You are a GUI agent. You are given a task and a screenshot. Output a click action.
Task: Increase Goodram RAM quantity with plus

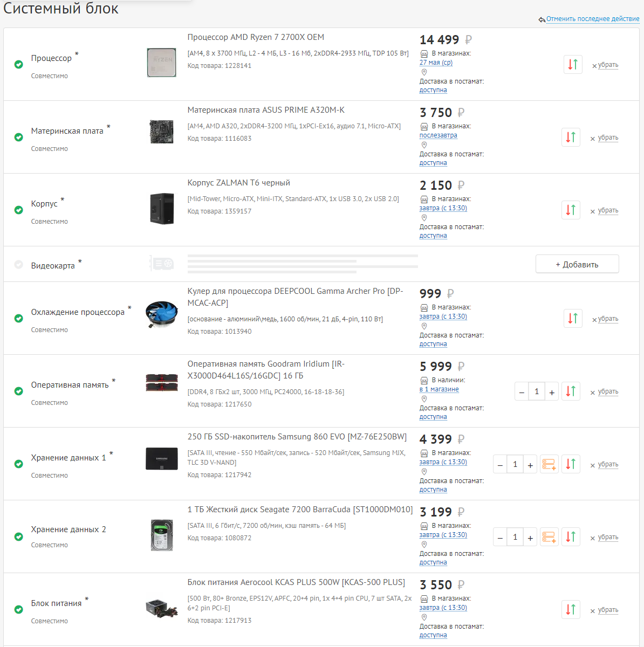pos(552,392)
